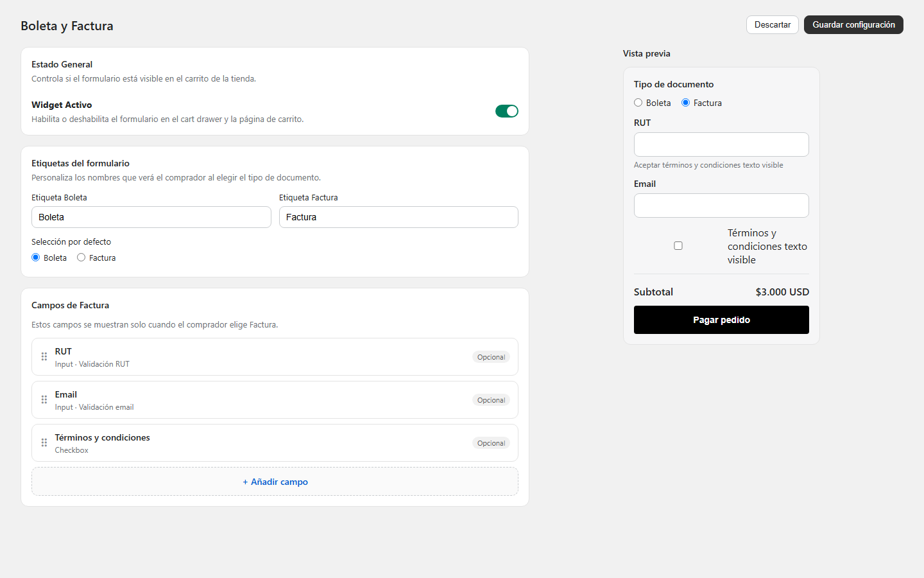The height and width of the screenshot is (578, 924).
Task: Select Factura as default selection
Action: tap(81, 258)
